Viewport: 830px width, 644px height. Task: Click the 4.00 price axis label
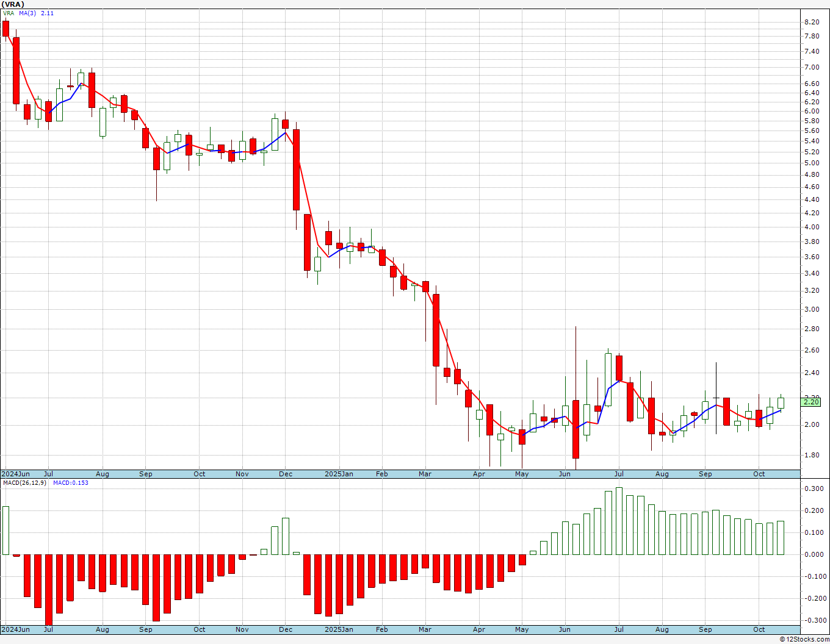[x=812, y=227]
